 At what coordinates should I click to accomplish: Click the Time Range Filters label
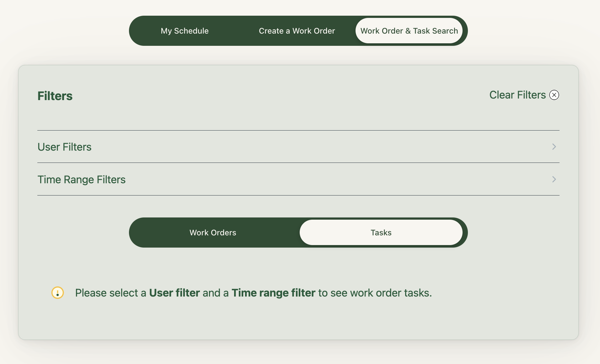[x=82, y=179]
